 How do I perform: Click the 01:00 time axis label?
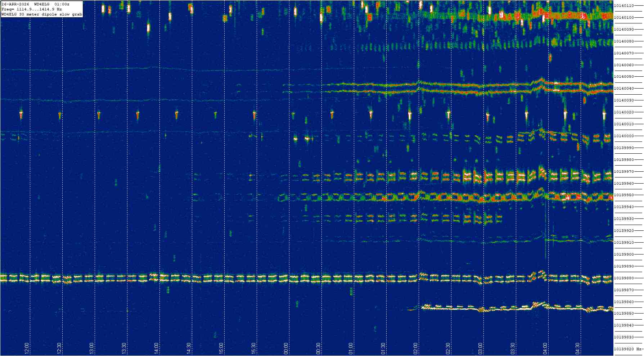point(351,348)
